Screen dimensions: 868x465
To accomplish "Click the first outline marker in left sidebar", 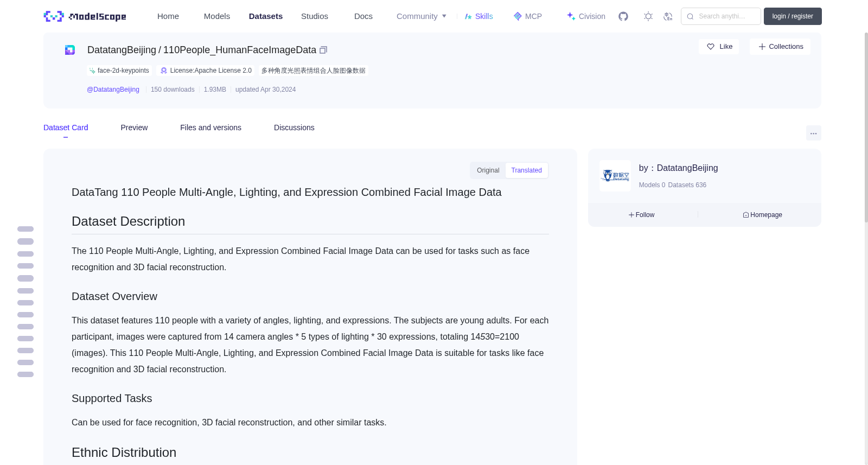I will pos(25,229).
